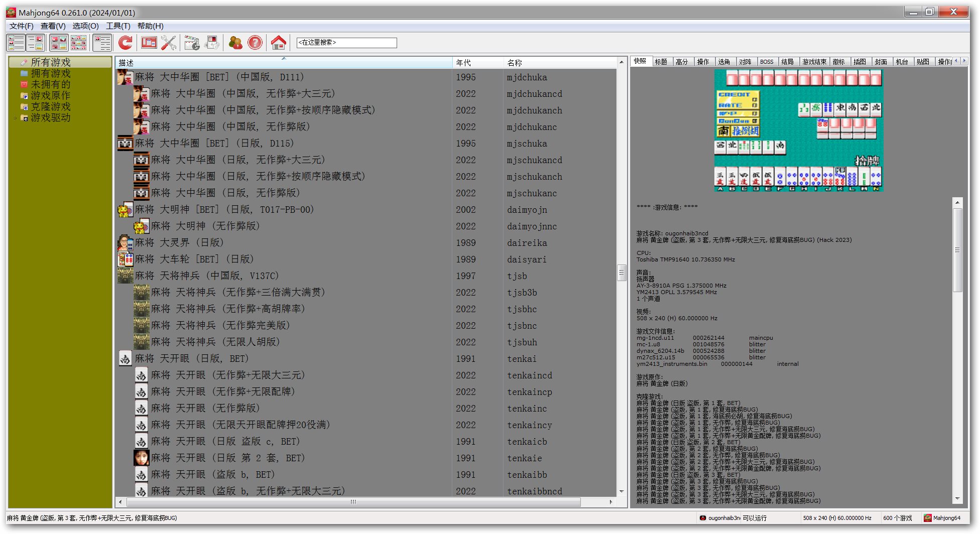Open the wrench and screwdriver settings icon
The width and height of the screenshot is (980, 534).
point(169,43)
